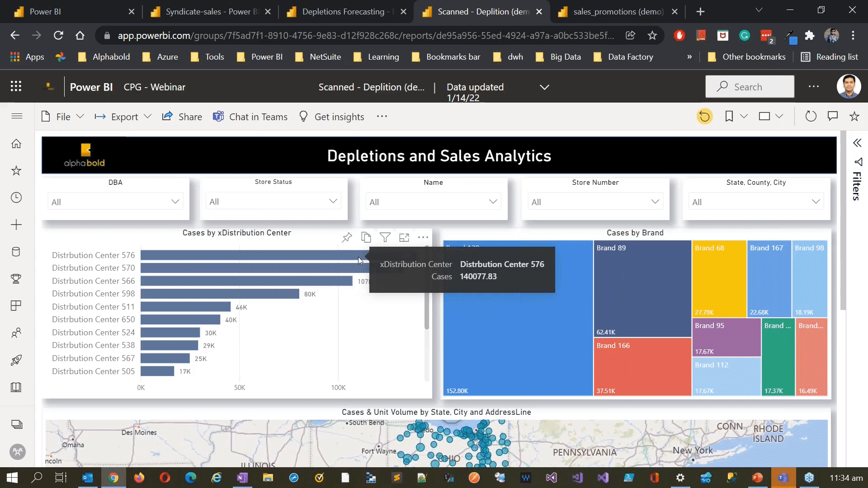
Task: Collapse the Filters pane double chevron
Action: click(857, 143)
